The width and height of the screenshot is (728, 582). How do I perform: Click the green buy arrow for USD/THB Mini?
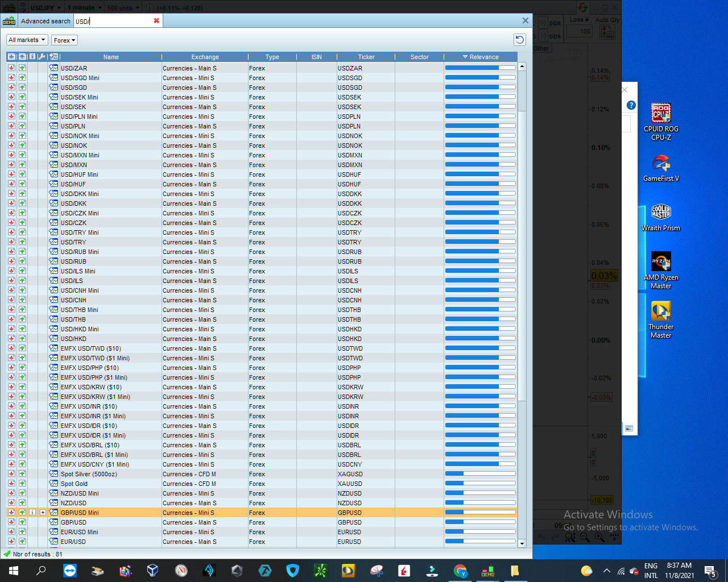click(22, 309)
